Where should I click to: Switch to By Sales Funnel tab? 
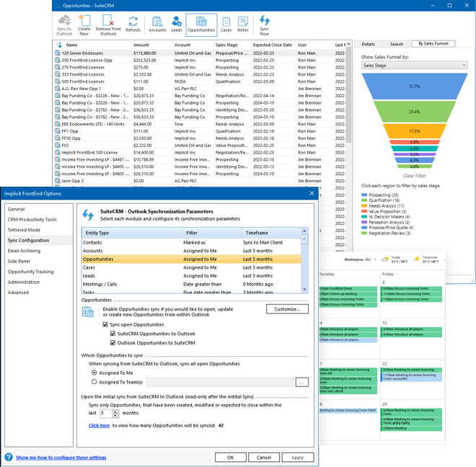pos(433,44)
